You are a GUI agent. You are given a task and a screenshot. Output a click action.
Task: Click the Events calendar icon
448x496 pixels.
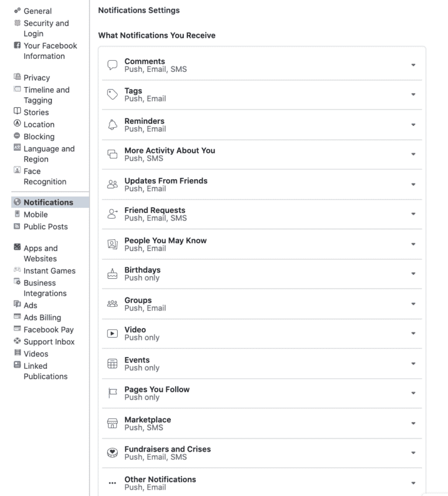point(113,364)
